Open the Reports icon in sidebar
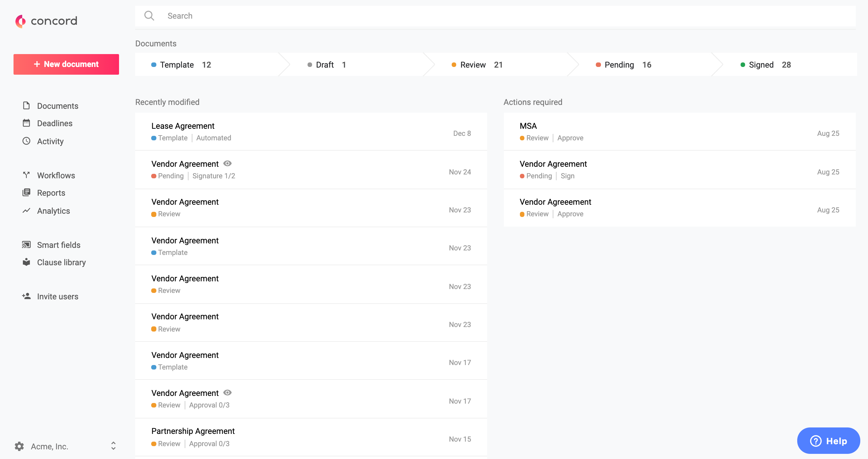 click(x=26, y=192)
